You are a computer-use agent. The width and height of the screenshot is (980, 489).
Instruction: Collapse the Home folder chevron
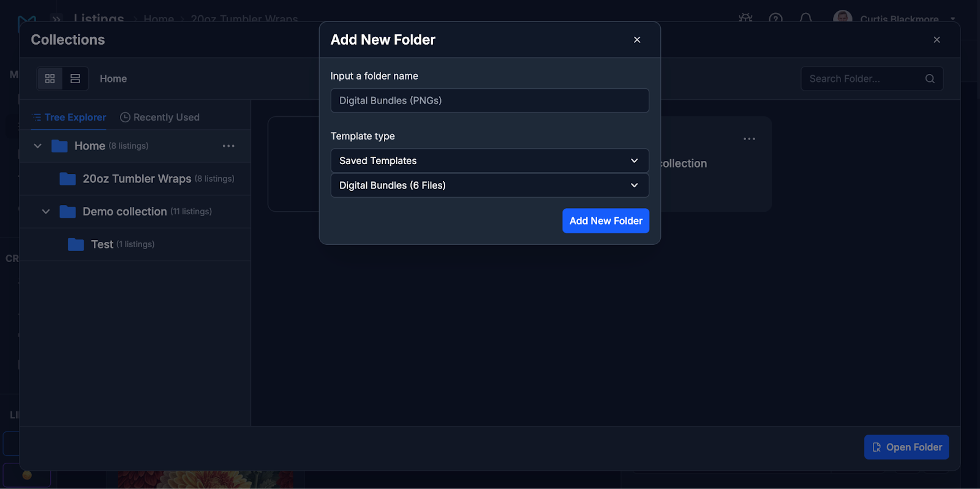38,146
